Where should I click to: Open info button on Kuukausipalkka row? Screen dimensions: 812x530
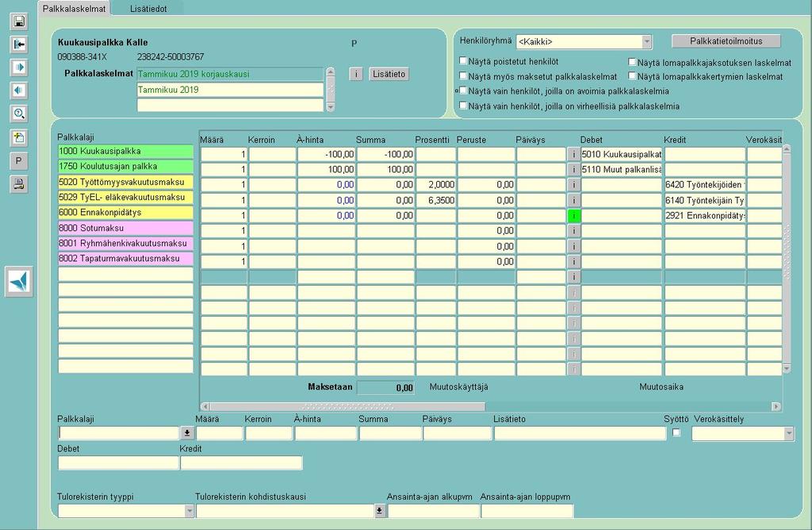[x=573, y=155]
